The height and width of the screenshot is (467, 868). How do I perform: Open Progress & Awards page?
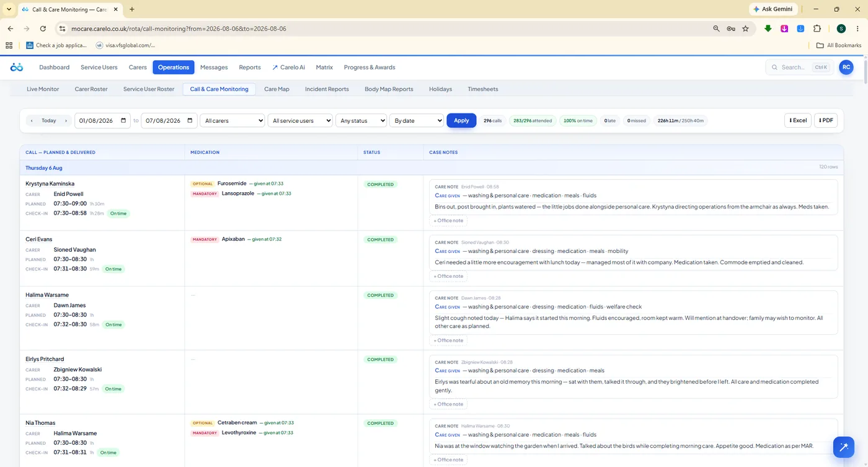[370, 67]
